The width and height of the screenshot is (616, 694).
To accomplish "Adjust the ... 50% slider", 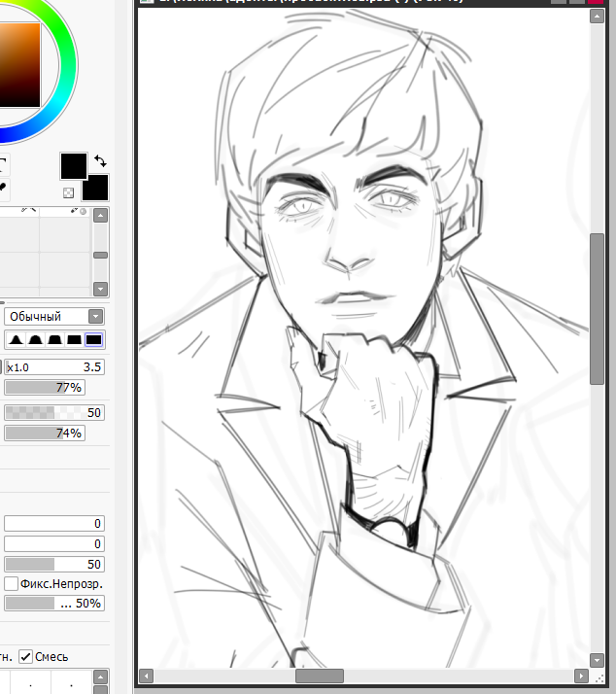I will [54, 604].
